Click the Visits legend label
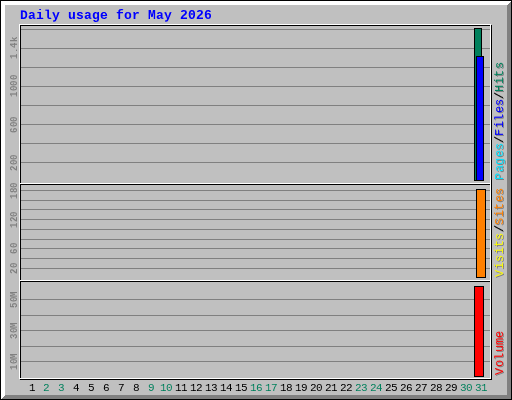 pyautogui.click(x=499, y=255)
